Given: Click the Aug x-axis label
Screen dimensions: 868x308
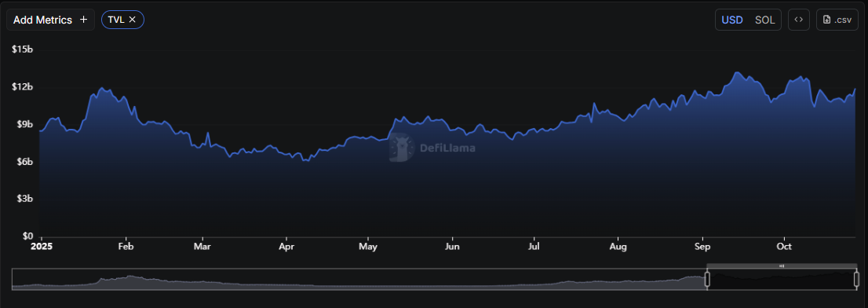Looking at the screenshot, I should point(618,247).
